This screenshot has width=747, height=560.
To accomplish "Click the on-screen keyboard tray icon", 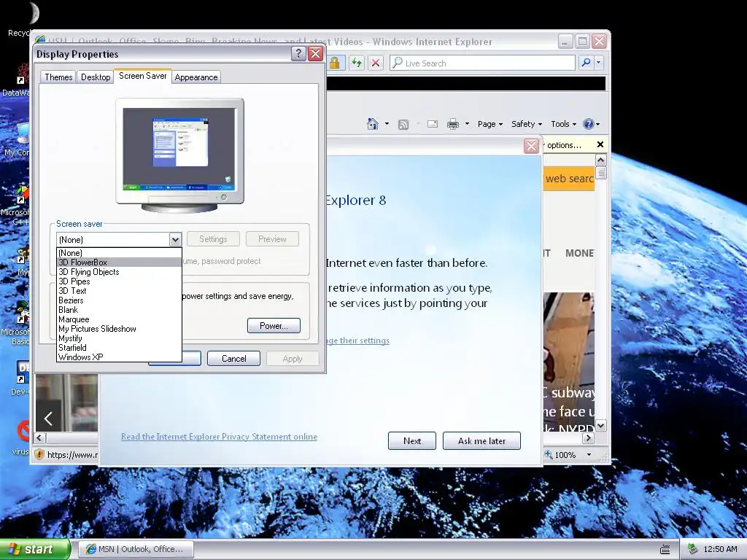I will [x=665, y=550].
